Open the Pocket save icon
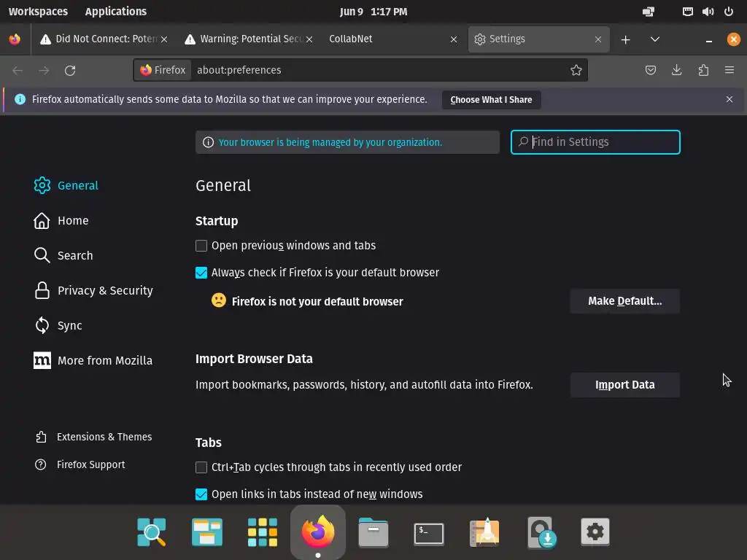The image size is (747, 560). point(651,70)
